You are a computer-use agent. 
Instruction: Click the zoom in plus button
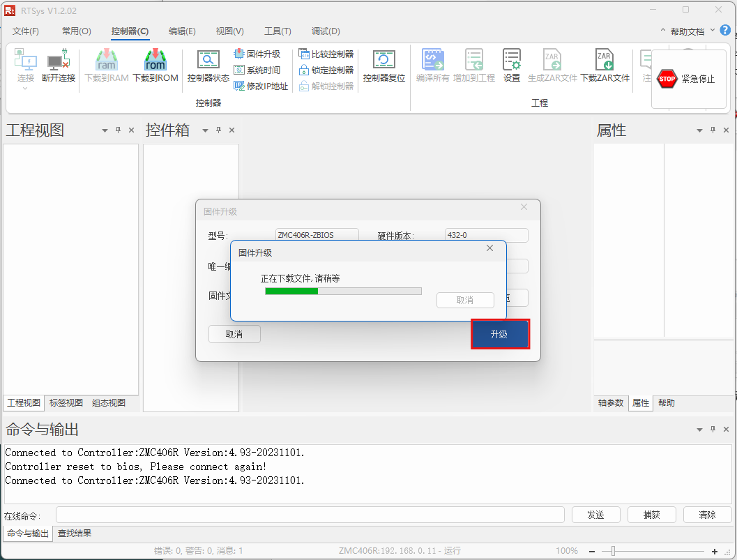pyautogui.click(x=715, y=551)
